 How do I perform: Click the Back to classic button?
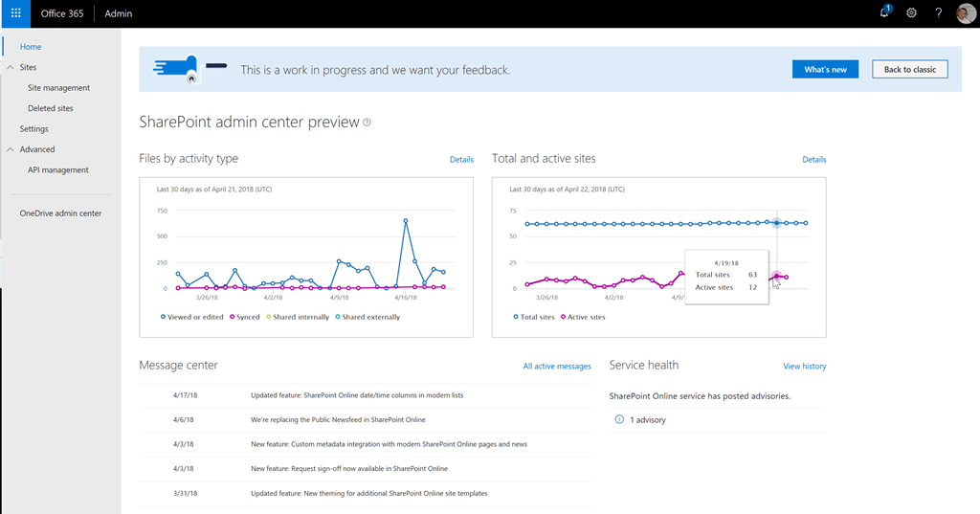click(x=909, y=70)
